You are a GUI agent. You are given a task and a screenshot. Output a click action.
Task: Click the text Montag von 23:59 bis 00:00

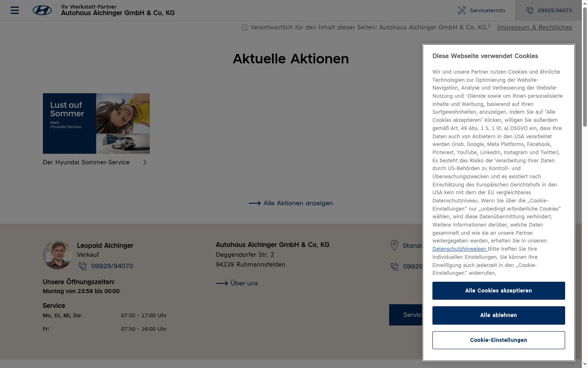81,292
